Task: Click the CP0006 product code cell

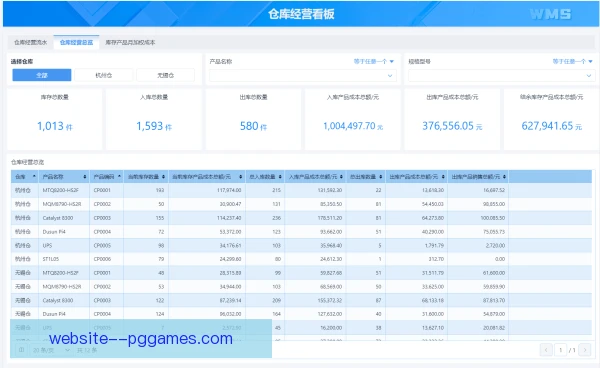Action: click(106, 259)
